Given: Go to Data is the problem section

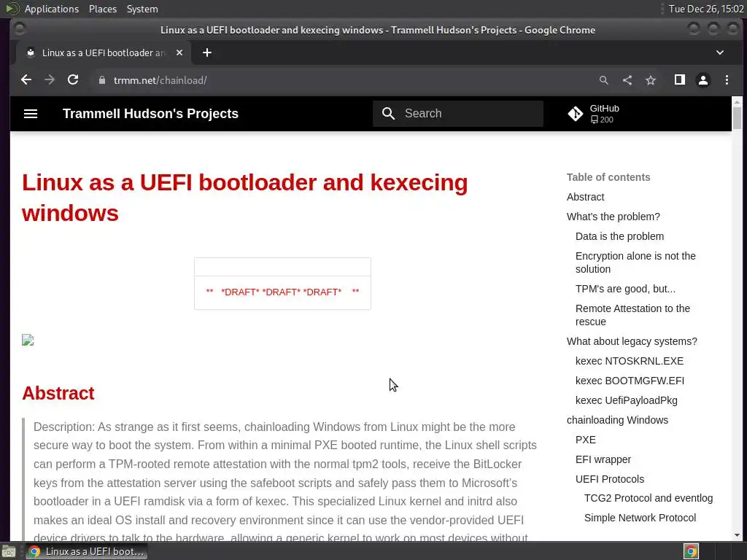Looking at the screenshot, I should (619, 236).
